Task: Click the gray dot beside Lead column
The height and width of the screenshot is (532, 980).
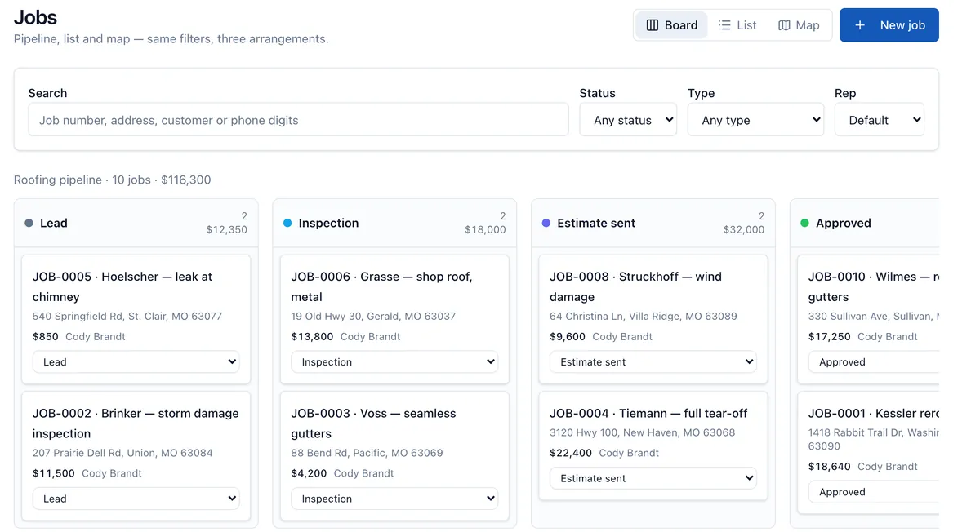Action: 29,223
